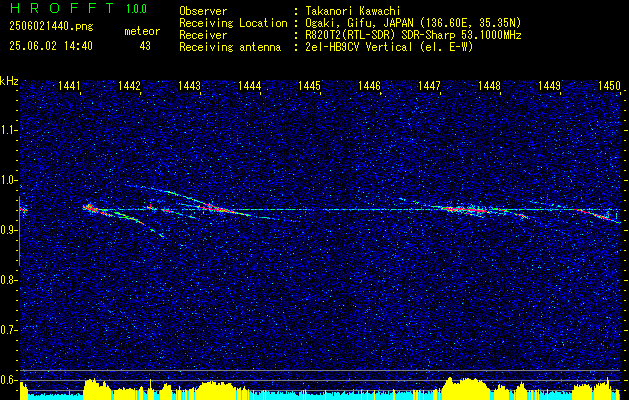
Task: Click the Receiver field label
Action: 203,35
